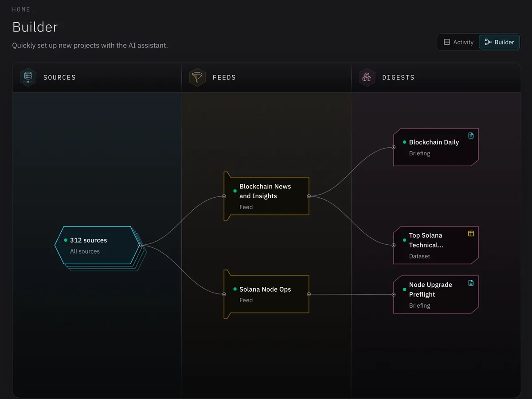Screen dimensions: 532x399
Task: Click the green status dot on 312 sources
Action: click(66, 240)
